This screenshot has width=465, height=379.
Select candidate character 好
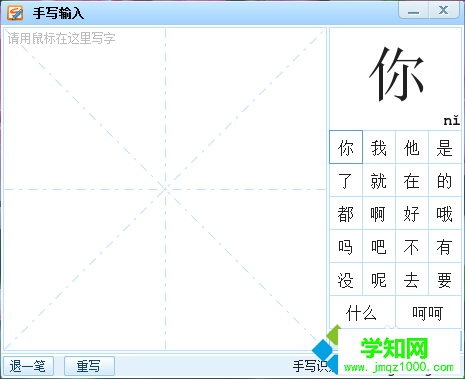pos(412,213)
